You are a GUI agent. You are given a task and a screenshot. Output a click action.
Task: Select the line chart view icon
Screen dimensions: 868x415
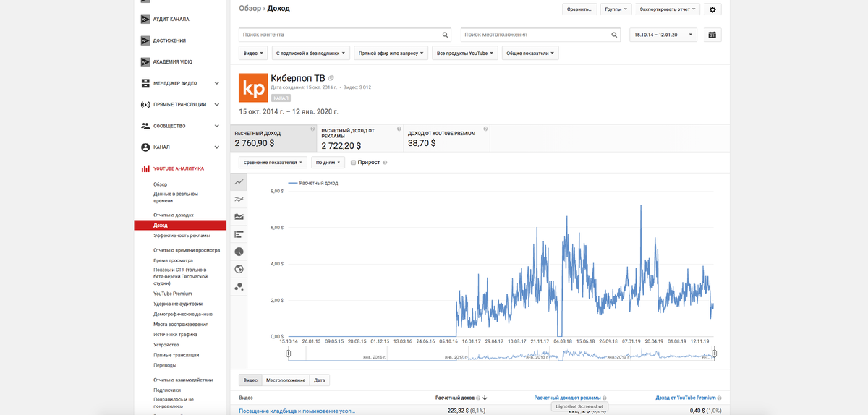(x=239, y=181)
